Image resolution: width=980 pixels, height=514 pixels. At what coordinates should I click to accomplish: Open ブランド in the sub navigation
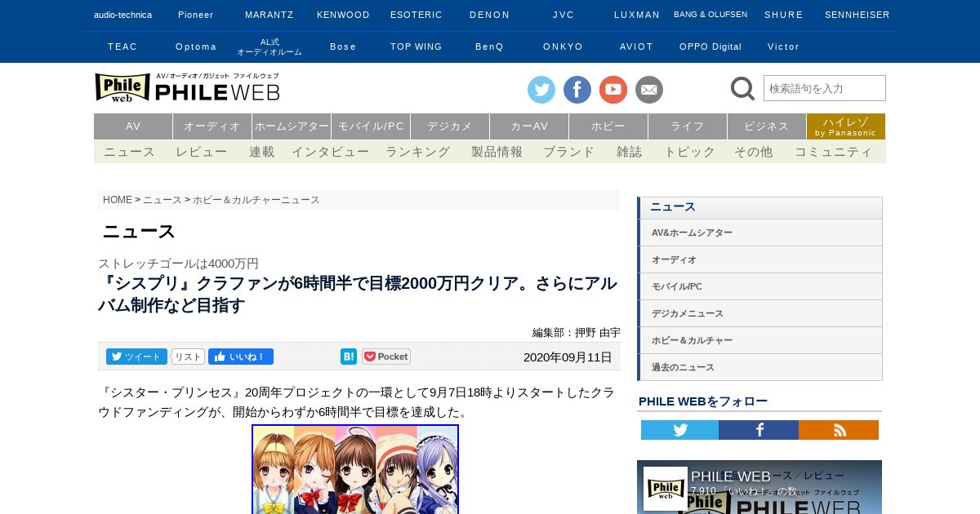(x=569, y=152)
